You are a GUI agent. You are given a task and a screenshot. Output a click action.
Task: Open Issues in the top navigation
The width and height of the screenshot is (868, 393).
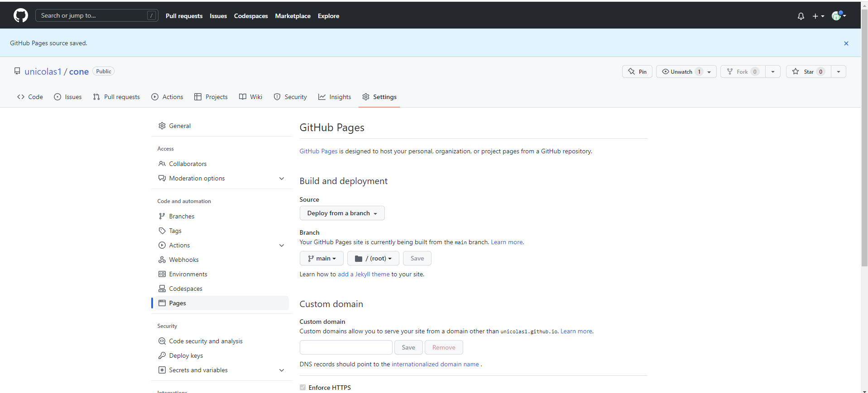click(218, 16)
